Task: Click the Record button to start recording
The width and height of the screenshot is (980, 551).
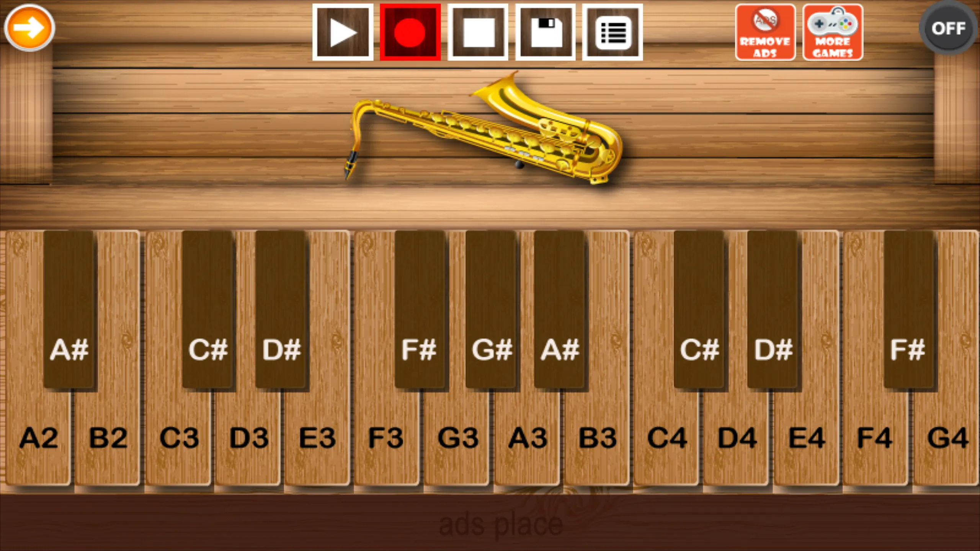Action: tap(409, 32)
